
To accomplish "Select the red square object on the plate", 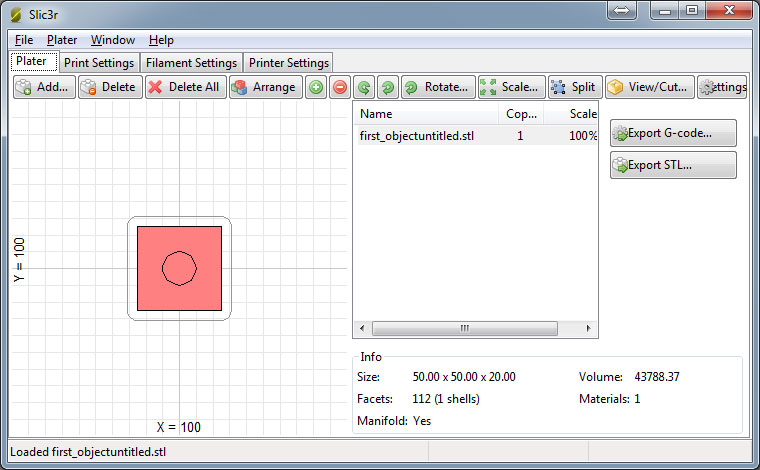I will click(179, 268).
